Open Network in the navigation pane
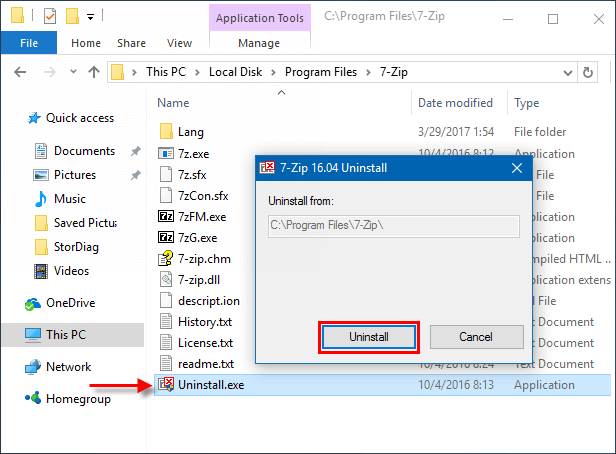The height and width of the screenshot is (454, 616). coord(69,366)
